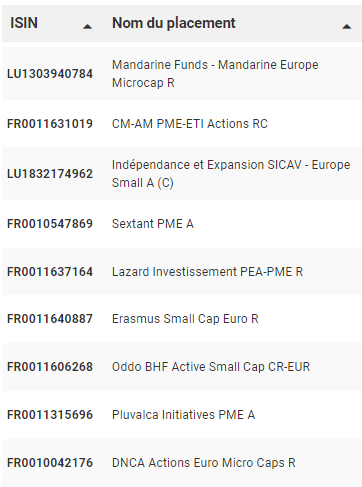362x487 pixels.
Task: Open Lazard Investissement PEA-PME R
Action: [207, 272]
